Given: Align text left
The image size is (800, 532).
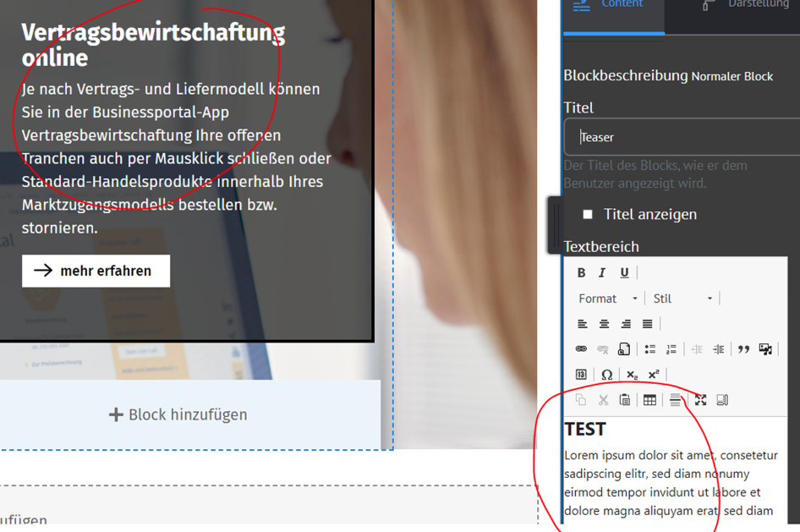Looking at the screenshot, I should [582, 324].
